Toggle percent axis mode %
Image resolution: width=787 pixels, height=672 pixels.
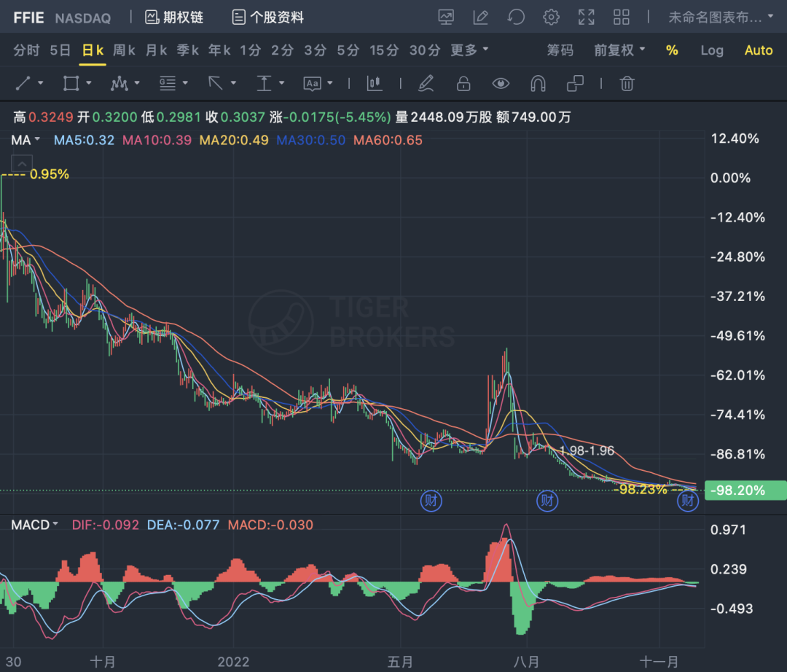tap(672, 50)
